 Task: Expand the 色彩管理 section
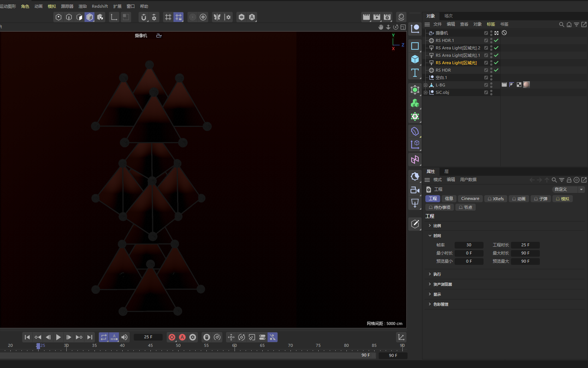[x=430, y=304]
